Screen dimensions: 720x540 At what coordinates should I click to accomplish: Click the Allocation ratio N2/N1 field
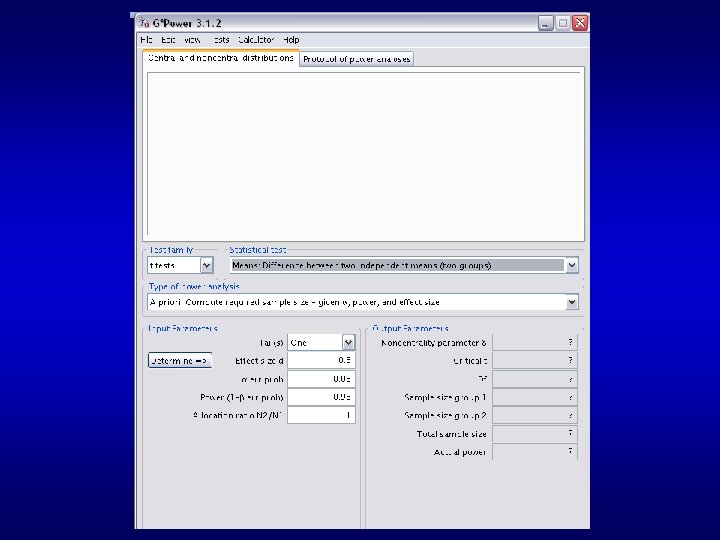[321, 415]
